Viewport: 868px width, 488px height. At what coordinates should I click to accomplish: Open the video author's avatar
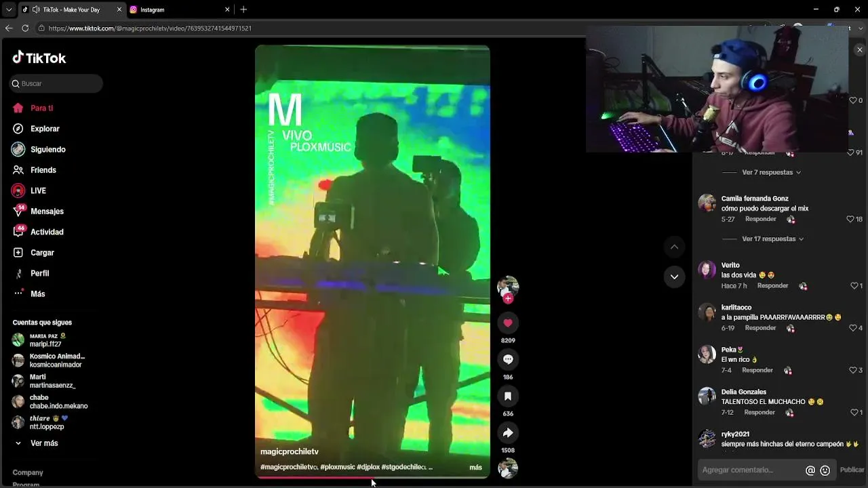pyautogui.click(x=508, y=286)
